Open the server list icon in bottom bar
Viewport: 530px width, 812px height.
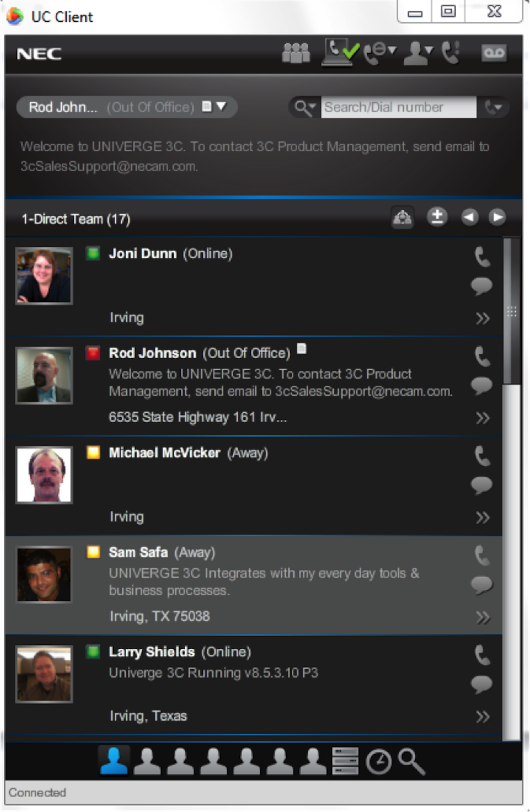(x=345, y=761)
